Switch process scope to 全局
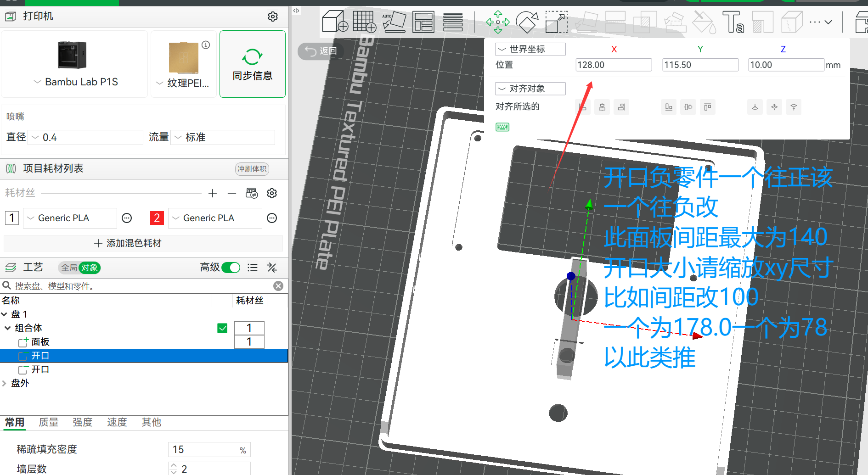Image resolution: width=868 pixels, height=475 pixels. (69, 268)
